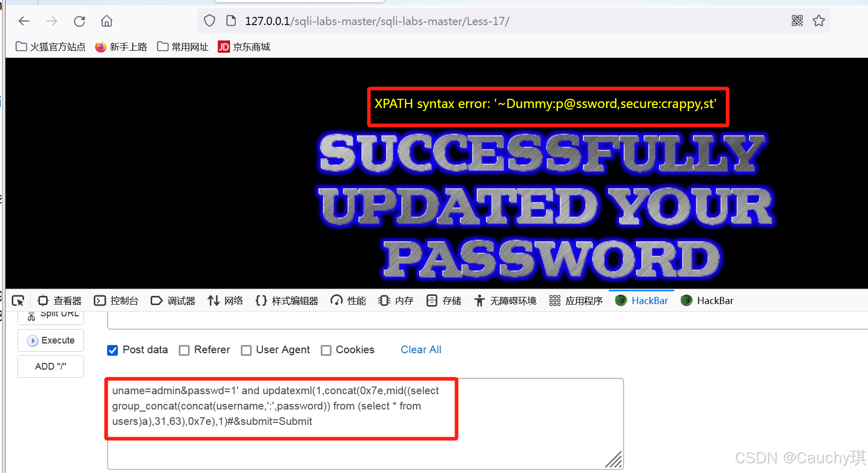Check the Cookies checkbox
This screenshot has height=473, width=868.
tap(326, 350)
